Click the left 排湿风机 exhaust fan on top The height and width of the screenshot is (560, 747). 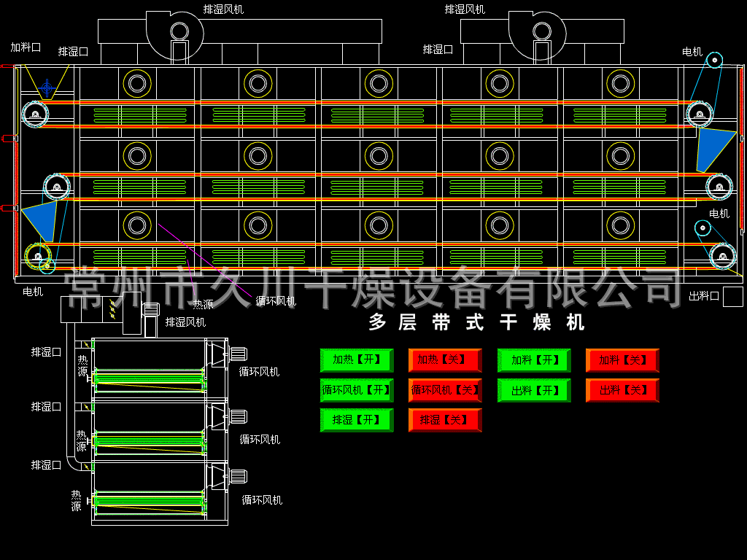click(x=179, y=31)
